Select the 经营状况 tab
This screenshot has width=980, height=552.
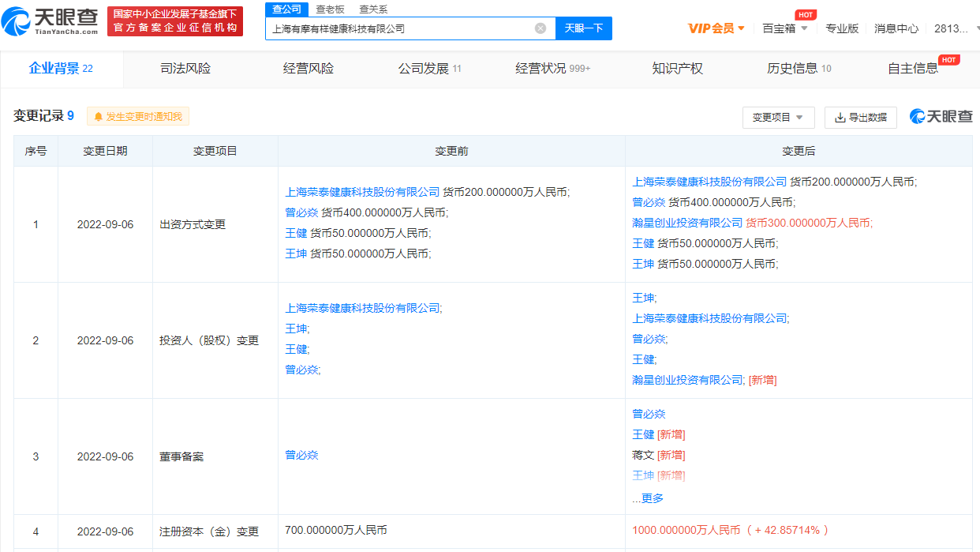tap(553, 69)
